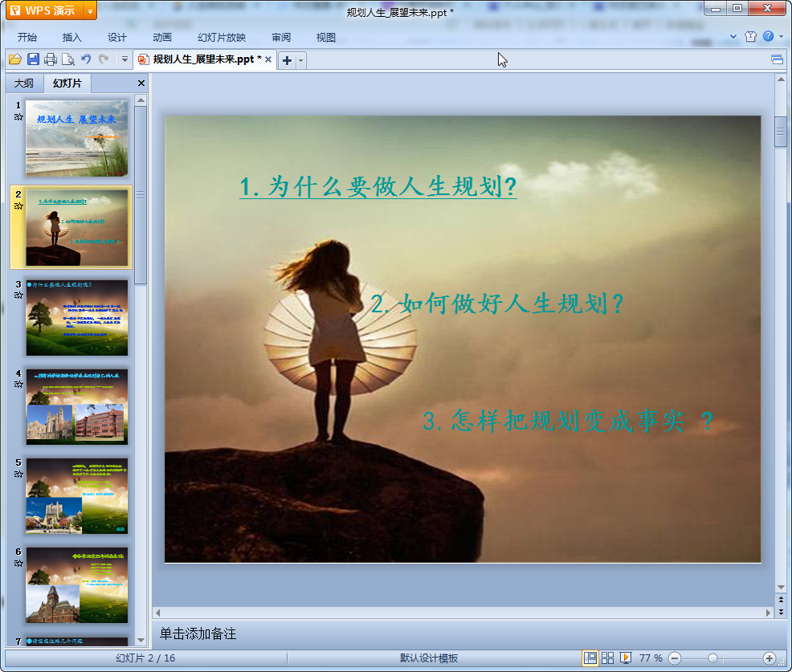Select slide 5 thumbnail
This screenshot has width=792, height=672.
tap(77, 496)
